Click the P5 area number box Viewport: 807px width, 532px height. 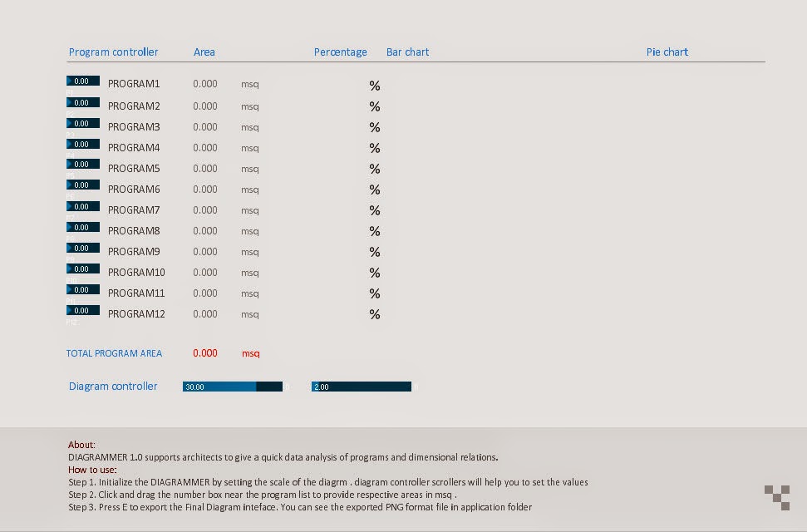pyautogui.click(x=82, y=164)
